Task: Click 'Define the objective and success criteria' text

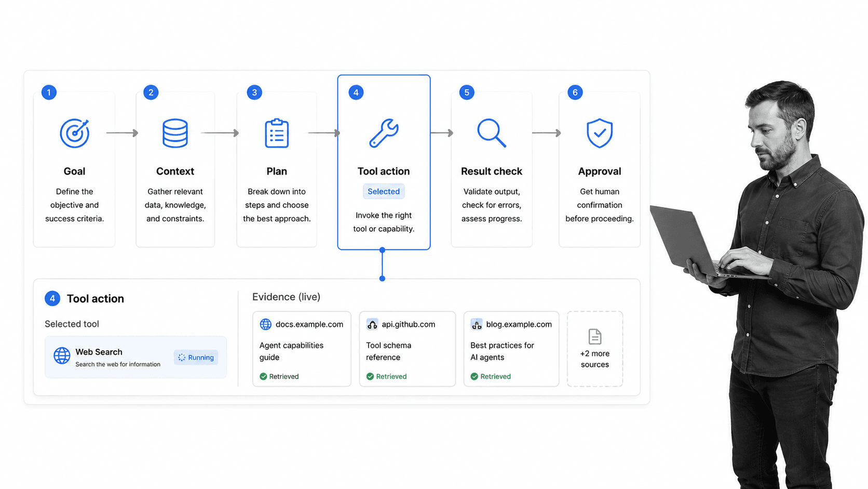Action: pos(74,205)
